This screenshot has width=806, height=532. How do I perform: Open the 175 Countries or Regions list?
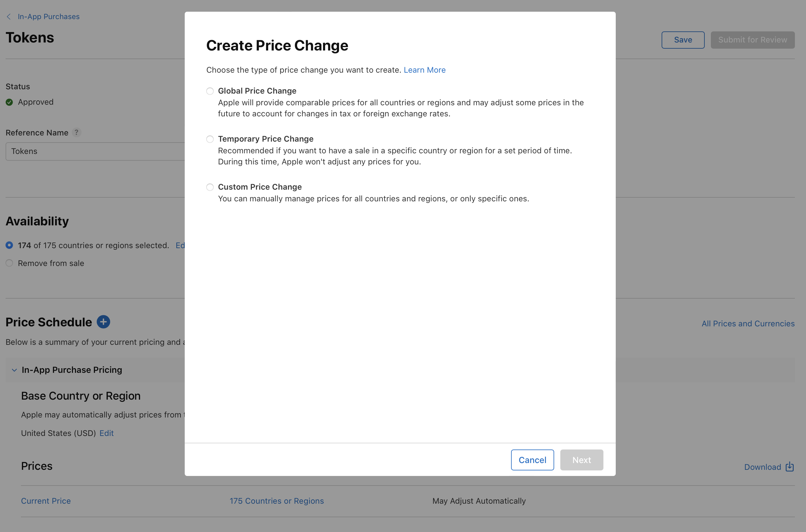point(276,501)
